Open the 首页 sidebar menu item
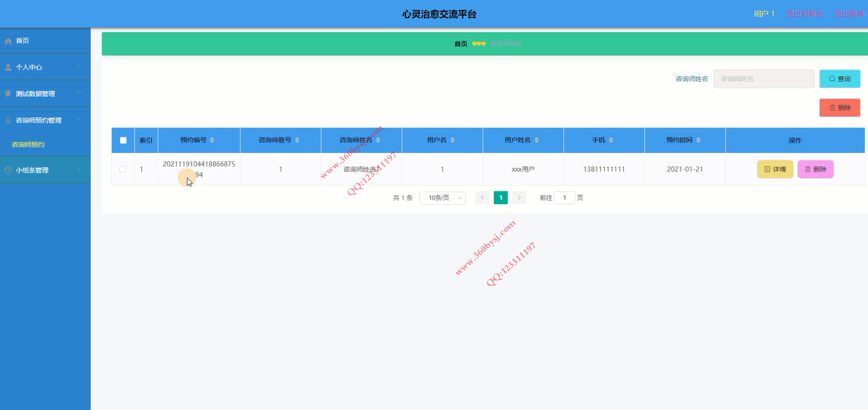Viewport: 868px width, 410px height. (x=45, y=41)
